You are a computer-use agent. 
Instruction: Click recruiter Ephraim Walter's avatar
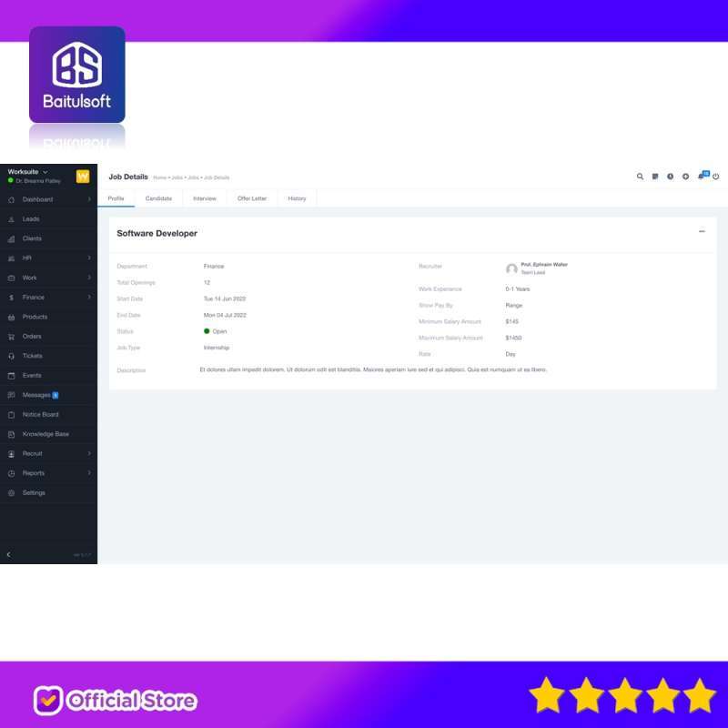[x=511, y=268]
